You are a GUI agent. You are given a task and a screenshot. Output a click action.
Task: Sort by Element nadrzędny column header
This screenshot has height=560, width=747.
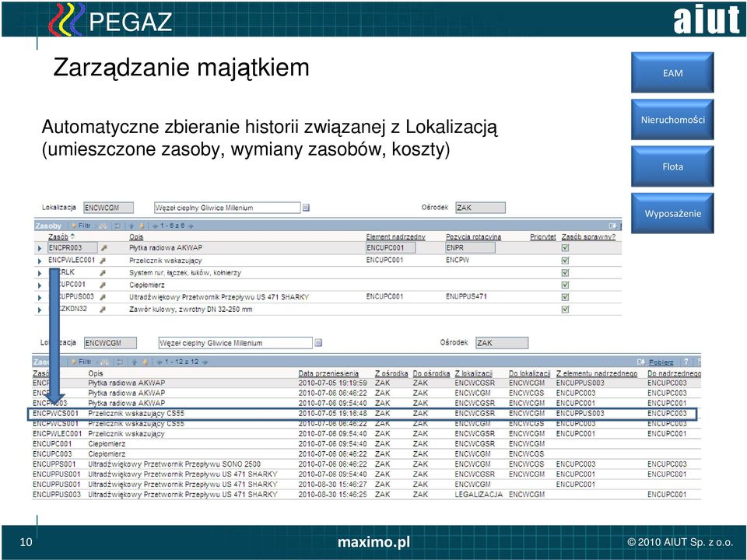[x=395, y=236]
